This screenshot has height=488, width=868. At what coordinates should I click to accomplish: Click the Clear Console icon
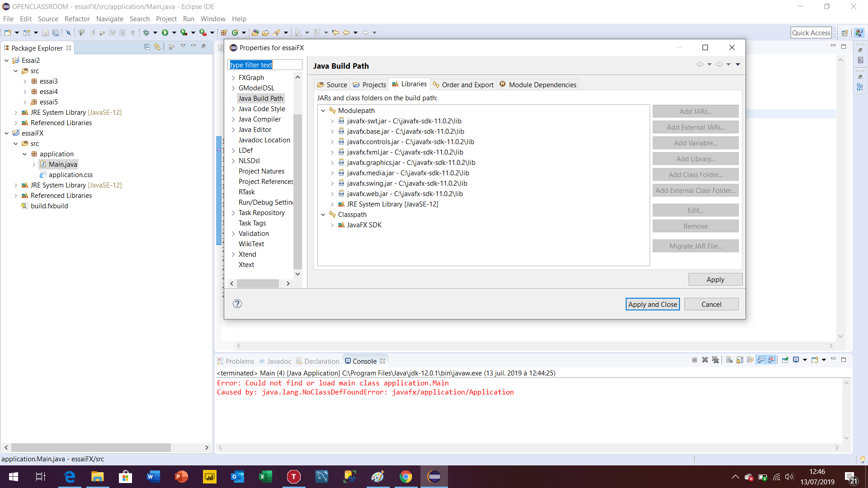tap(729, 360)
